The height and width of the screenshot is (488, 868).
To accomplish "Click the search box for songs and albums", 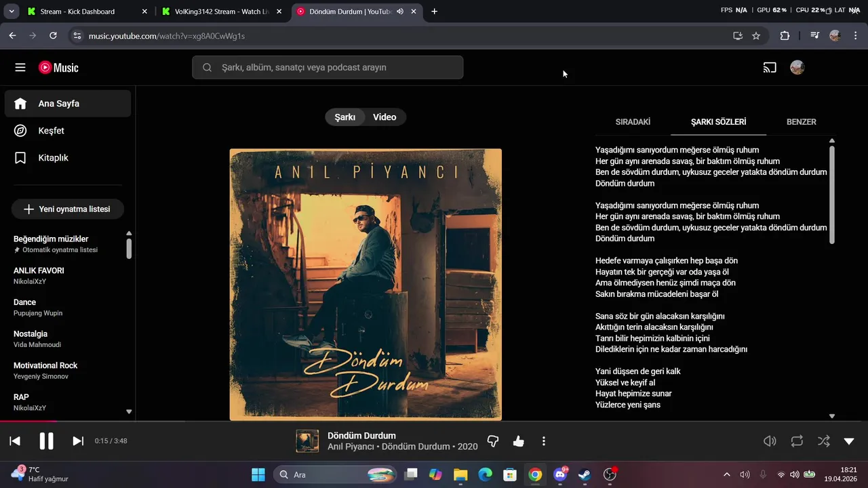I will click(328, 68).
